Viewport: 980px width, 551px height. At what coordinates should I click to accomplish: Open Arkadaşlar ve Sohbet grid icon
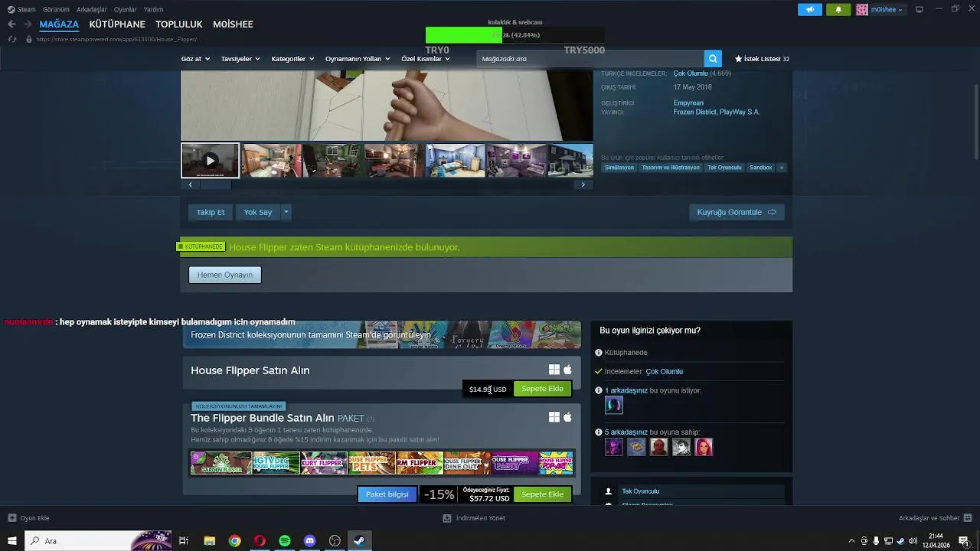tap(968, 518)
